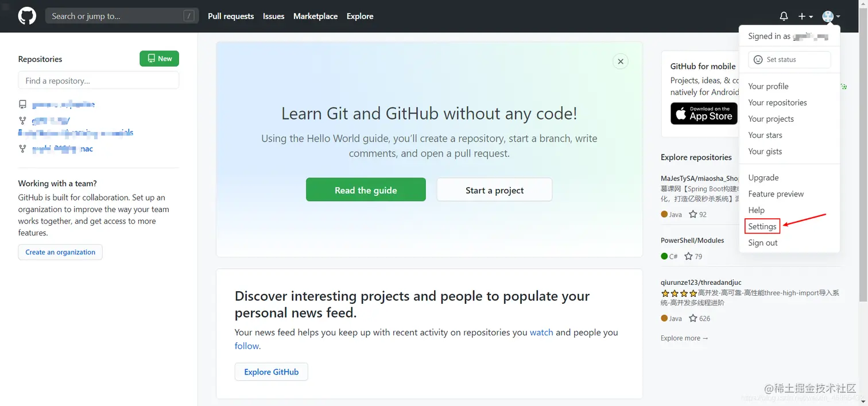Focus the Search or jump to field
This screenshot has height=406, width=868.
click(122, 16)
